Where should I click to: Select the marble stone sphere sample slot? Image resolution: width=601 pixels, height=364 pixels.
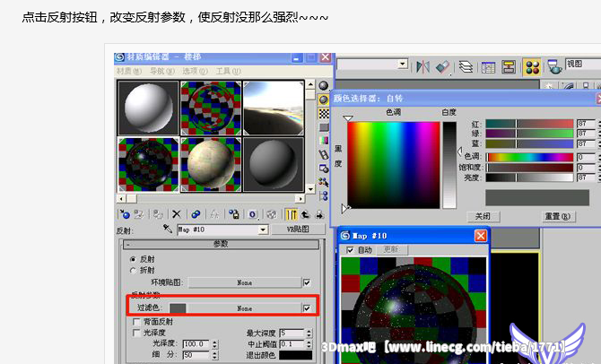tap(211, 164)
